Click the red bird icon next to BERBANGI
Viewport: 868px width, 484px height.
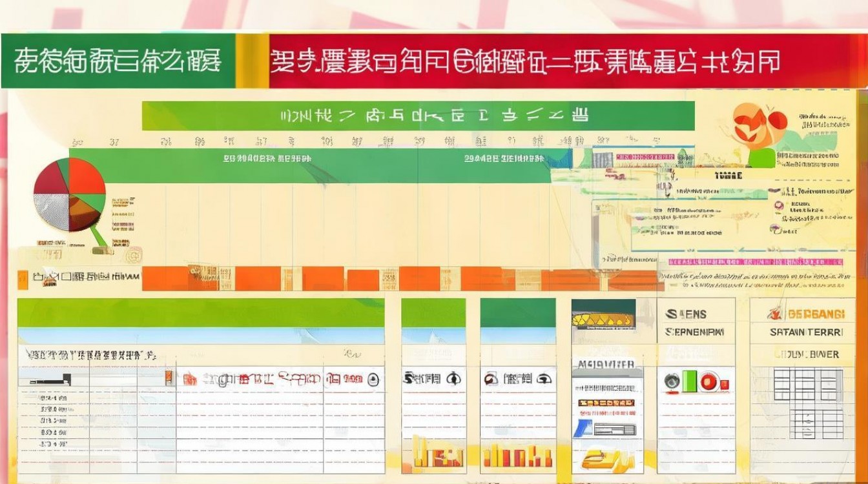pyautogui.click(x=774, y=314)
